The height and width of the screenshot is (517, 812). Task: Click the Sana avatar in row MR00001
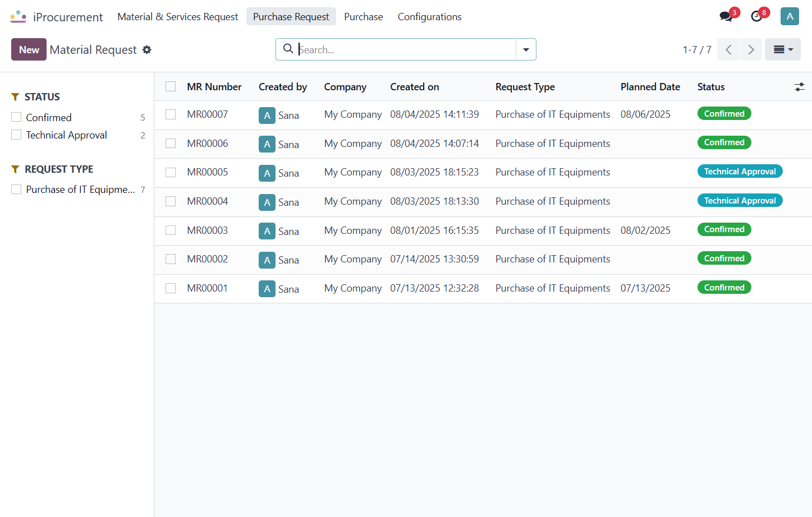[267, 289]
